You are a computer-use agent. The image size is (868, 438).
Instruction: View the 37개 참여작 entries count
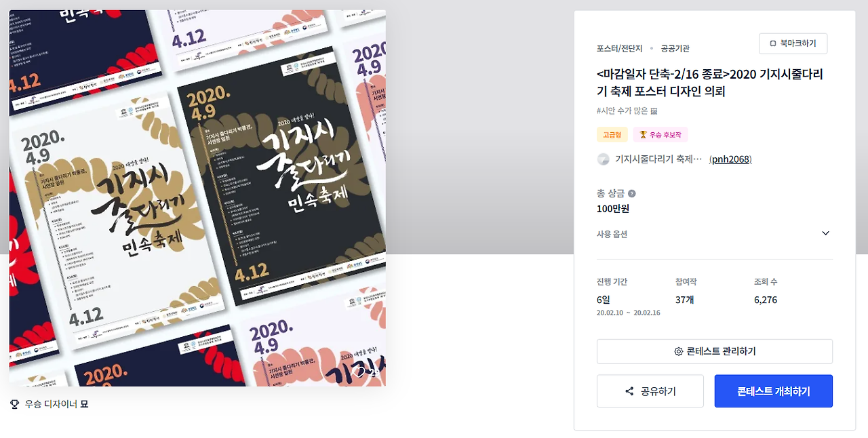(685, 300)
